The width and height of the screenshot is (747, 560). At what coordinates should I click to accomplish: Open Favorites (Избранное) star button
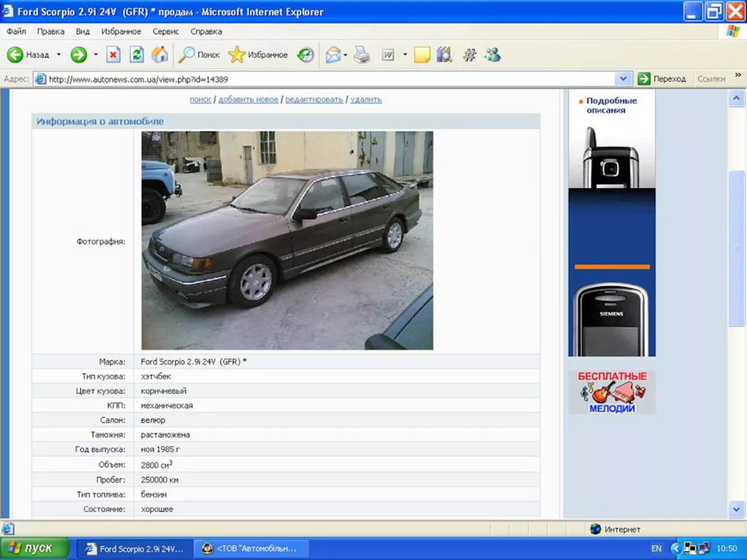(258, 55)
